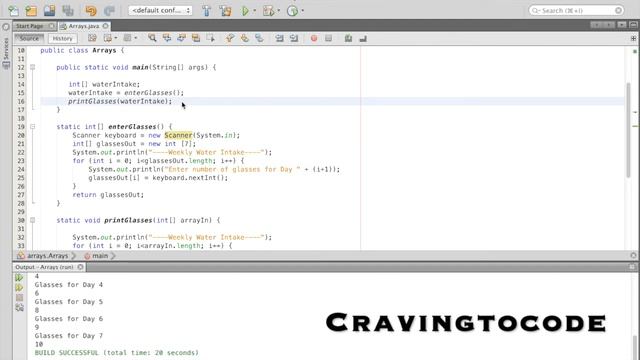Open the Profile Project dropdown arrow

click(302, 11)
